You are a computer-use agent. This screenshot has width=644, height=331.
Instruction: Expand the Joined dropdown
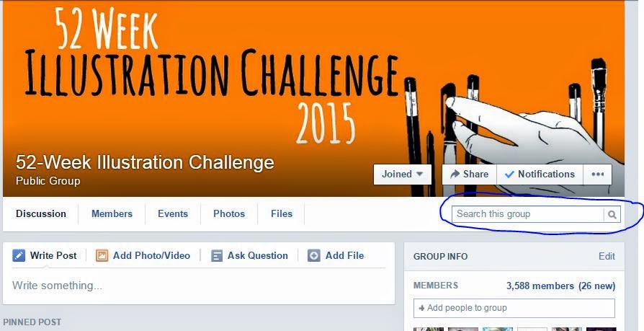[x=403, y=175]
